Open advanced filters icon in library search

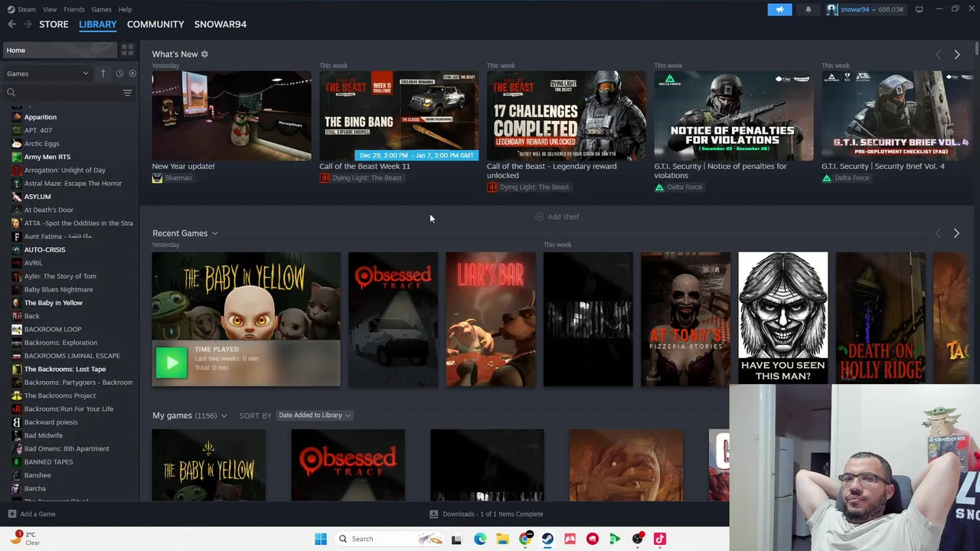point(127,93)
